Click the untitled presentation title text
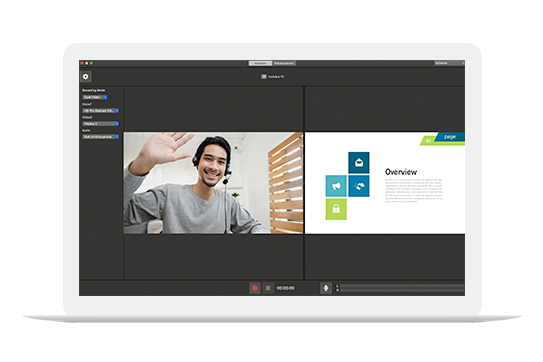This screenshot has width=543, height=362. (x=276, y=77)
